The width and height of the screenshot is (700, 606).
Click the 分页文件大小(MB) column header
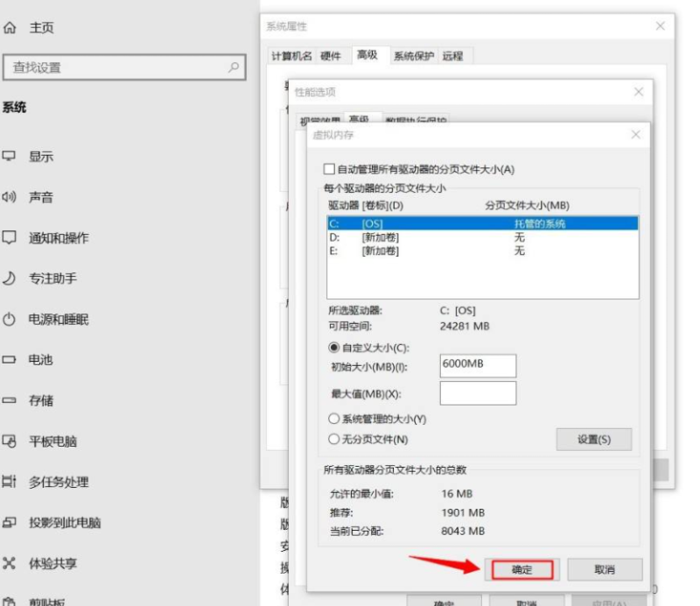[528, 206]
